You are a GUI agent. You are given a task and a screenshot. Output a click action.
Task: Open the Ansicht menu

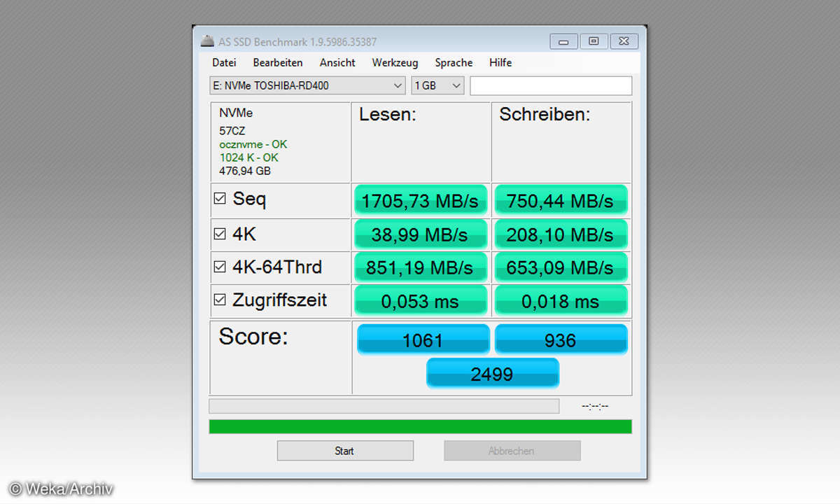coord(337,62)
